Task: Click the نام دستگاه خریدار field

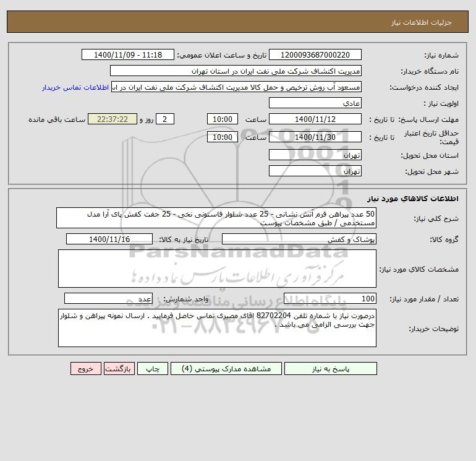Action: tap(236, 71)
